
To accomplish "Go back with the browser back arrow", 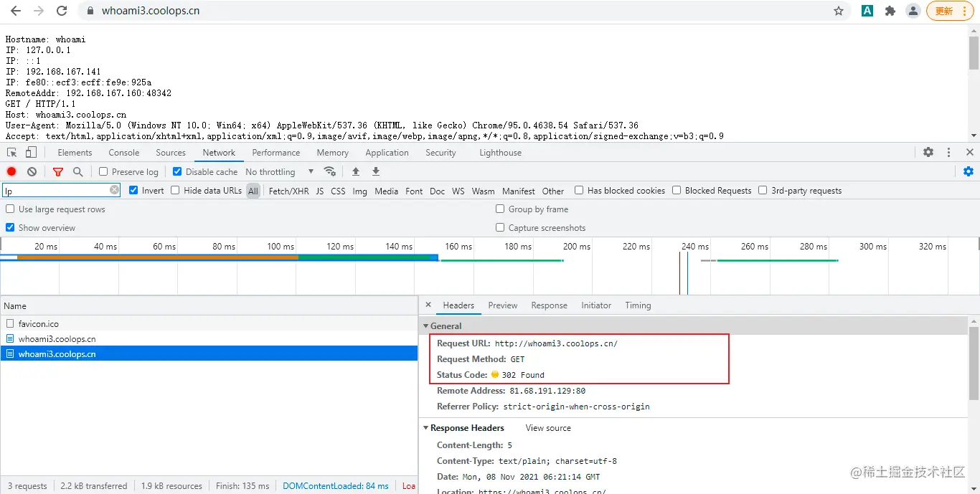I will [x=16, y=11].
